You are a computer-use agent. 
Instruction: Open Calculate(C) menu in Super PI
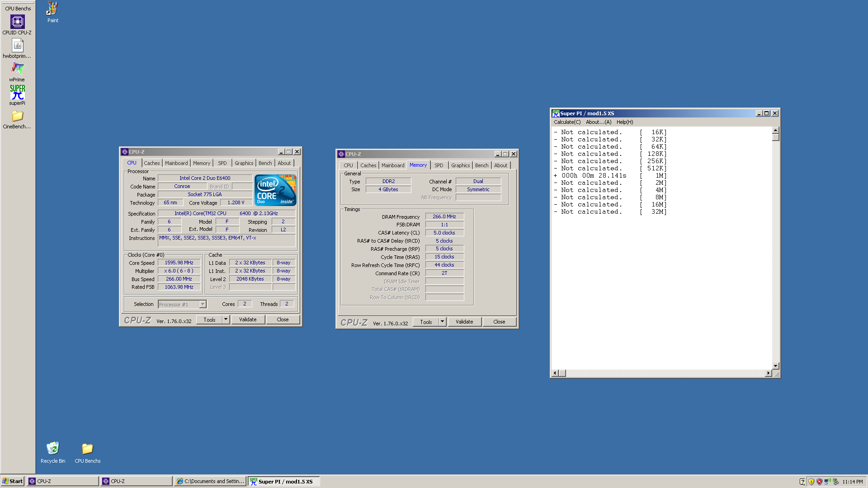click(567, 122)
